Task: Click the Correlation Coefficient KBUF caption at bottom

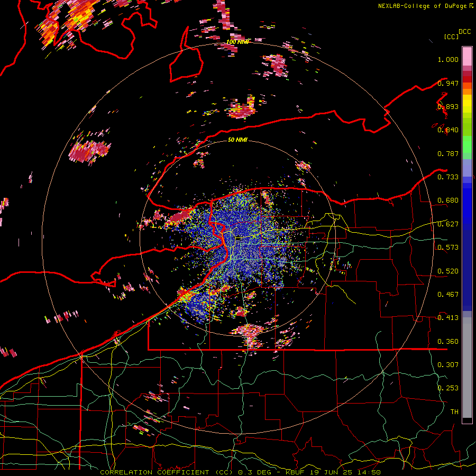Action: point(240,472)
